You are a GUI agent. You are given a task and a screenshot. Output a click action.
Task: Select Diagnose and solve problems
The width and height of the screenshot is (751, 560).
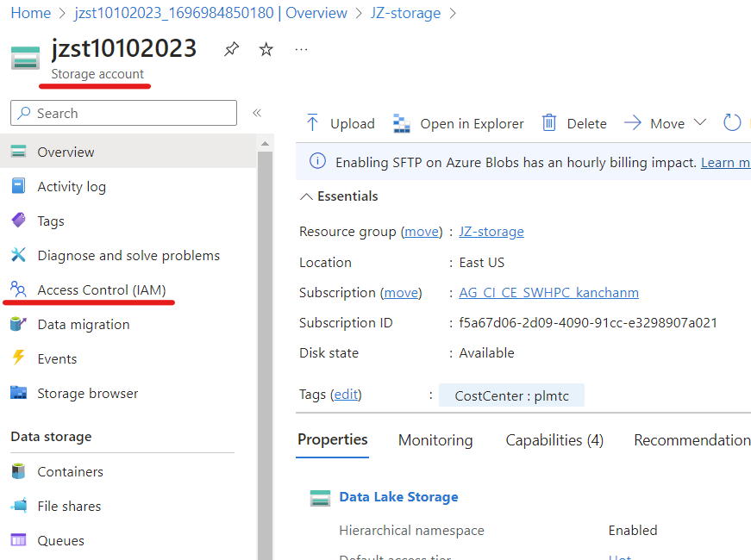point(128,255)
